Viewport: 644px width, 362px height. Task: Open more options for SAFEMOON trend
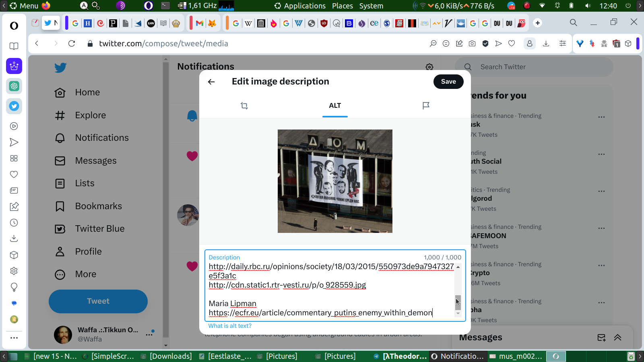click(601, 228)
